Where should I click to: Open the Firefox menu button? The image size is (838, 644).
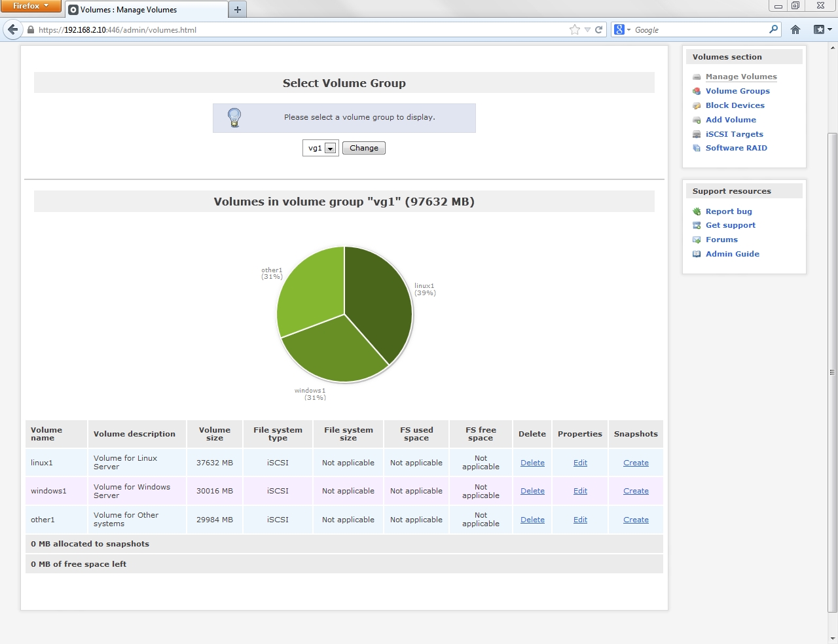tap(31, 6)
